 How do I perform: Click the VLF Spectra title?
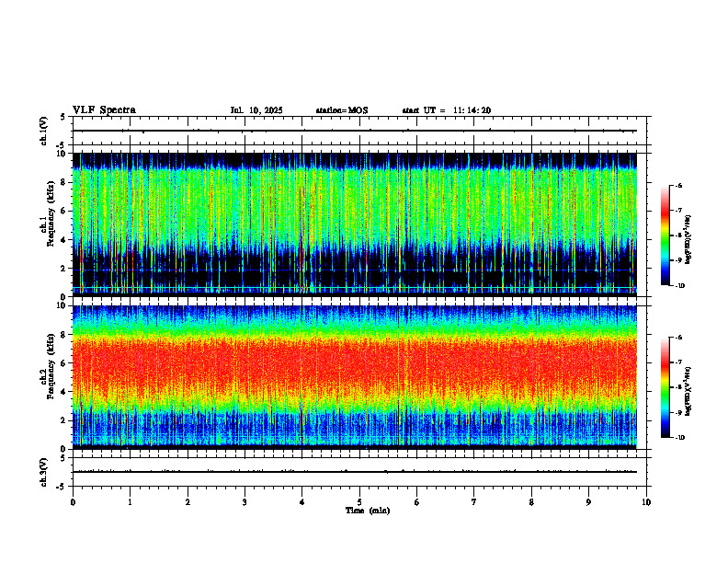coord(104,110)
